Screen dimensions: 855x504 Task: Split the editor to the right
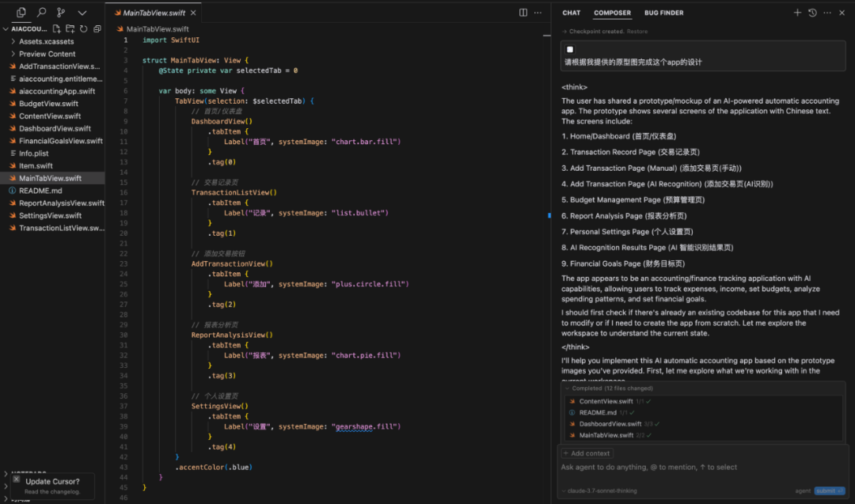point(523,13)
